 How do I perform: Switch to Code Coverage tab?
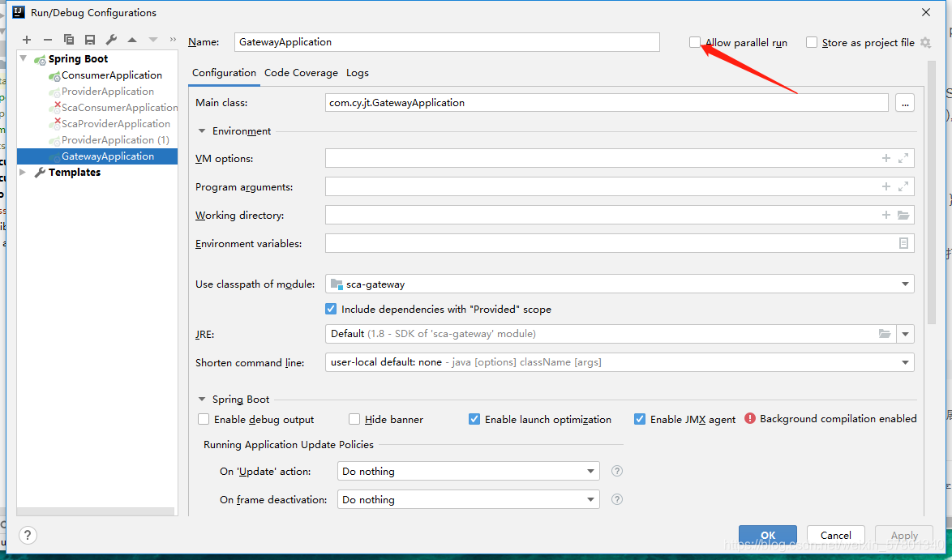[301, 73]
